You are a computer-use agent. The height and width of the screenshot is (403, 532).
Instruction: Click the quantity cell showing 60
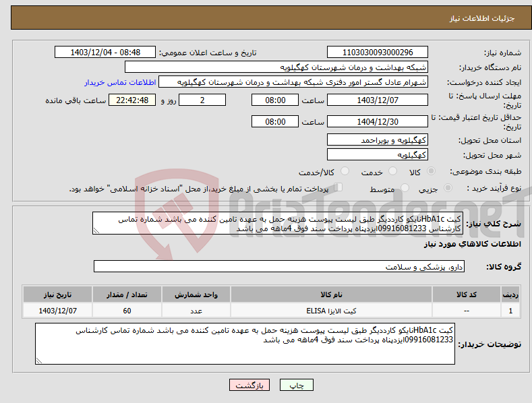(x=127, y=311)
